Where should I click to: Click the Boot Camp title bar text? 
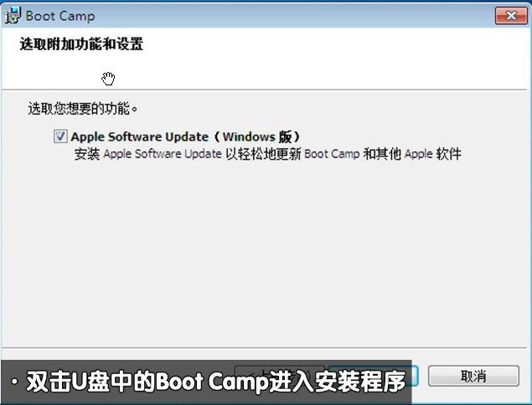click(x=60, y=16)
